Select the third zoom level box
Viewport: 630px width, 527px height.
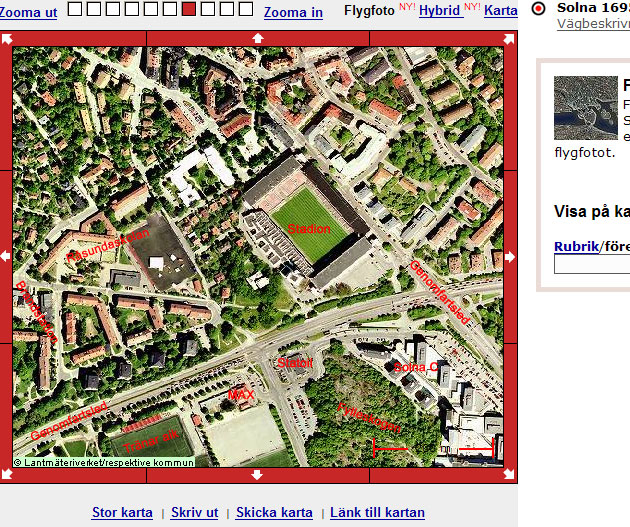point(113,9)
